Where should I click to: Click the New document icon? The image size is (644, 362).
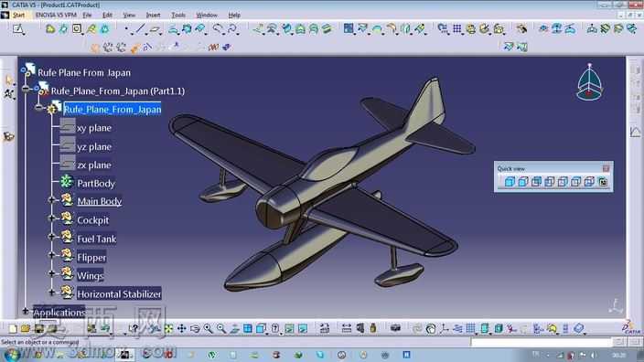pyautogui.click(x=13, y=328)
